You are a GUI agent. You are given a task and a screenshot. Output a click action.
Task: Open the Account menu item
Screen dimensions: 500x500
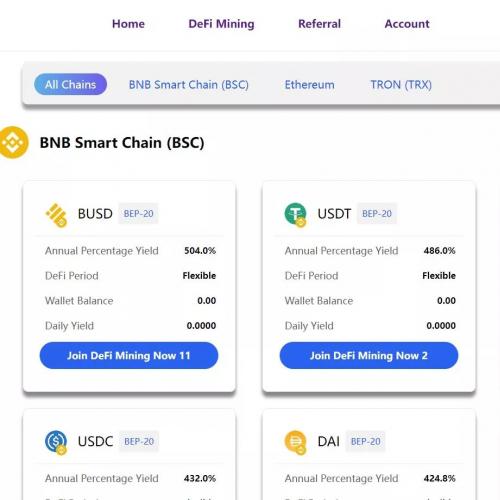point(407,24)
